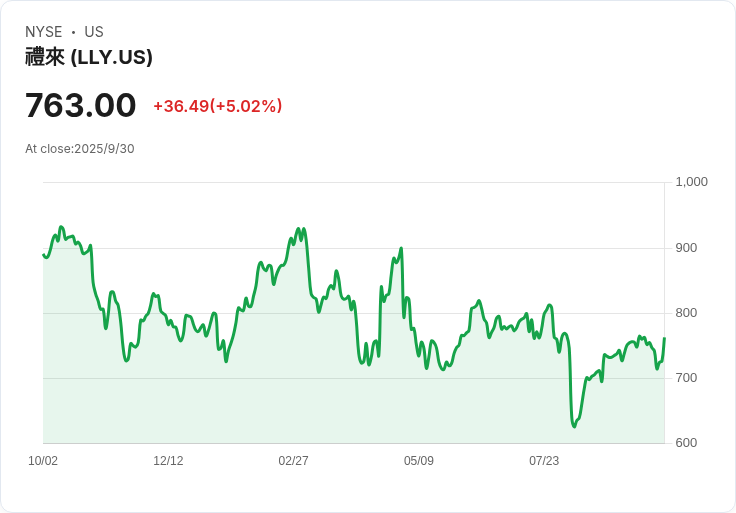Click the US market label
736x513 pixels.
94,32
